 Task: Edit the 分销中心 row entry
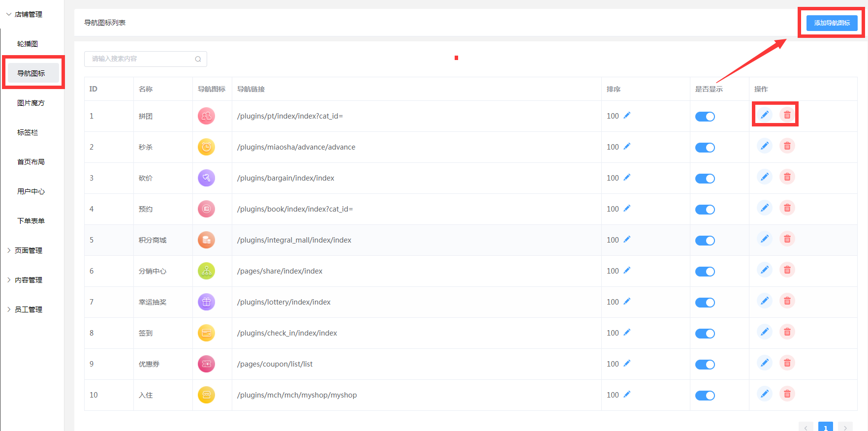pos(765,270)
